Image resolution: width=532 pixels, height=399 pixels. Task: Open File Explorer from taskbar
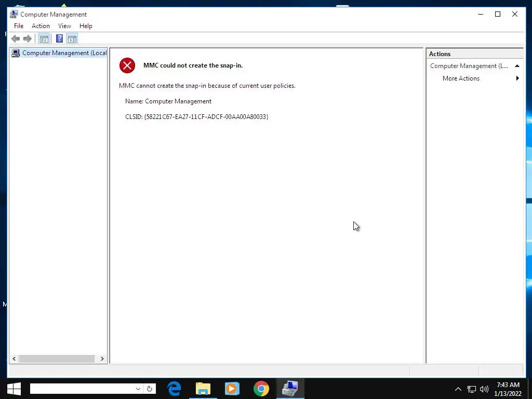click(203, 389)
